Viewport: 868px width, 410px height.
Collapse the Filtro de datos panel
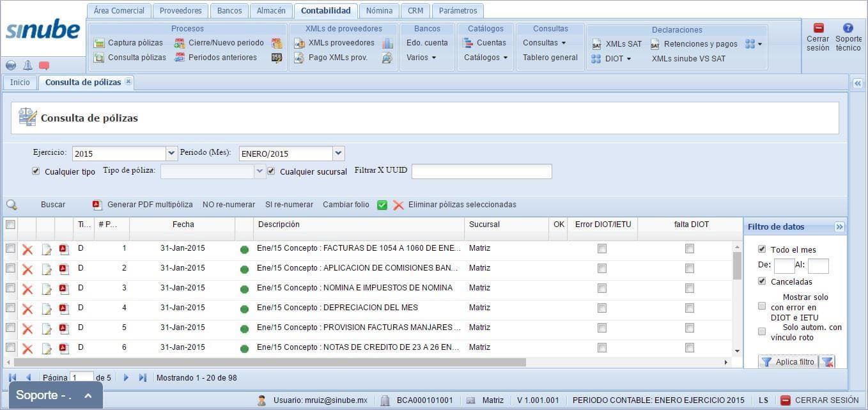(839, 227)
